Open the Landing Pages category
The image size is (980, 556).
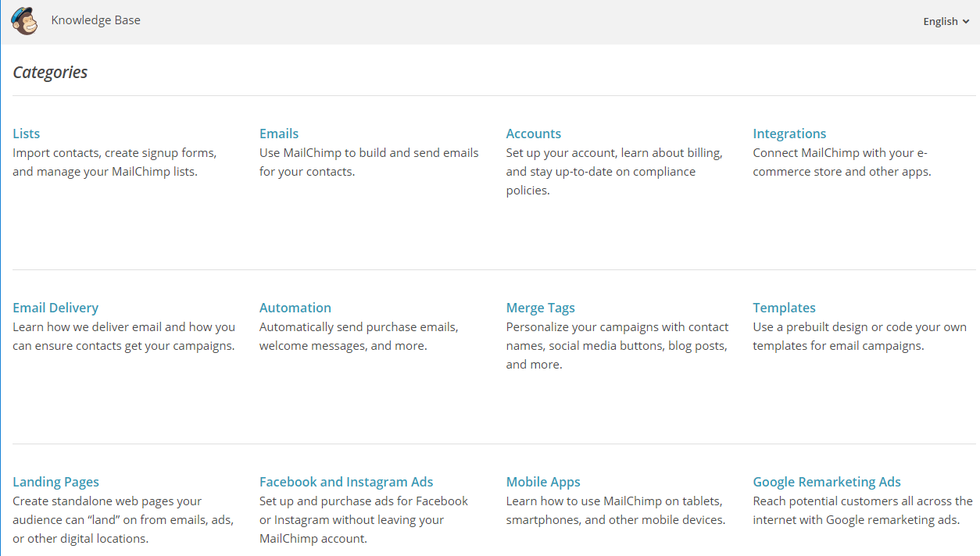coord(55,481)
